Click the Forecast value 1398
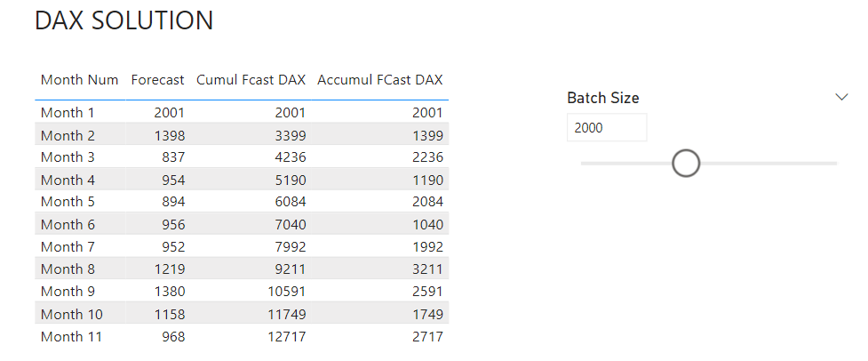 click(x=170, y=135)
